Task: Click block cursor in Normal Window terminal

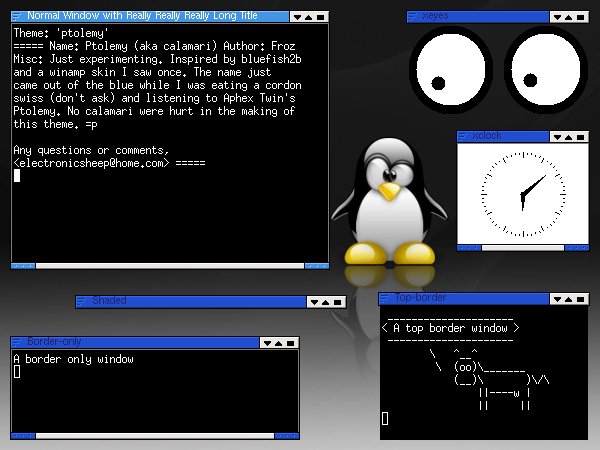Action: pyautogui.click(x=17, y=176)
